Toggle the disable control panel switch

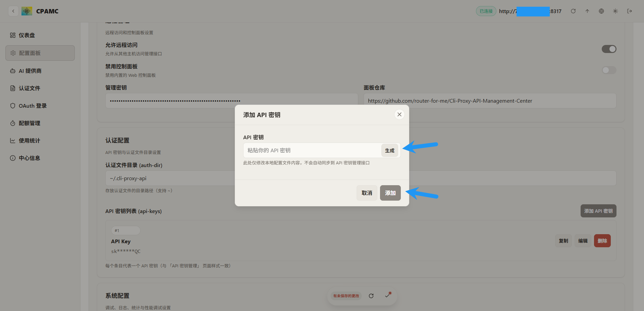(609, 70)
